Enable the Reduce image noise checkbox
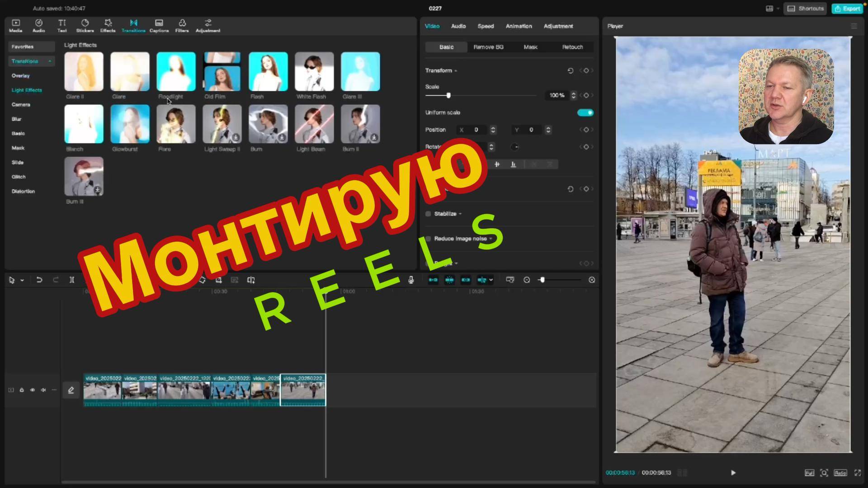 pos(428,239)
